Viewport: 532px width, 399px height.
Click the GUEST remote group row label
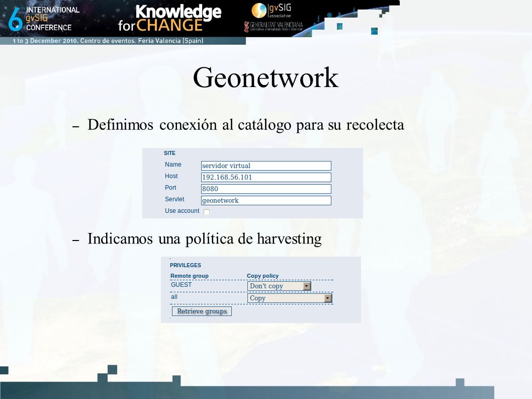click(181, 285)
